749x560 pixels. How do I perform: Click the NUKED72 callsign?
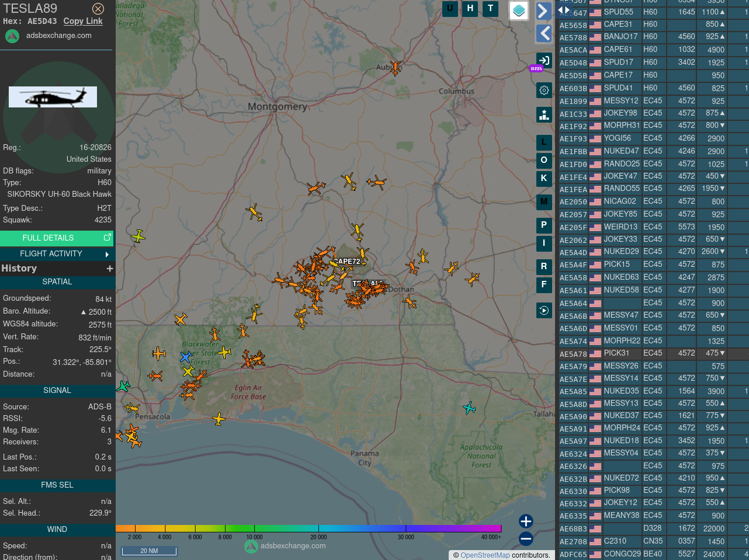(621, 478)
